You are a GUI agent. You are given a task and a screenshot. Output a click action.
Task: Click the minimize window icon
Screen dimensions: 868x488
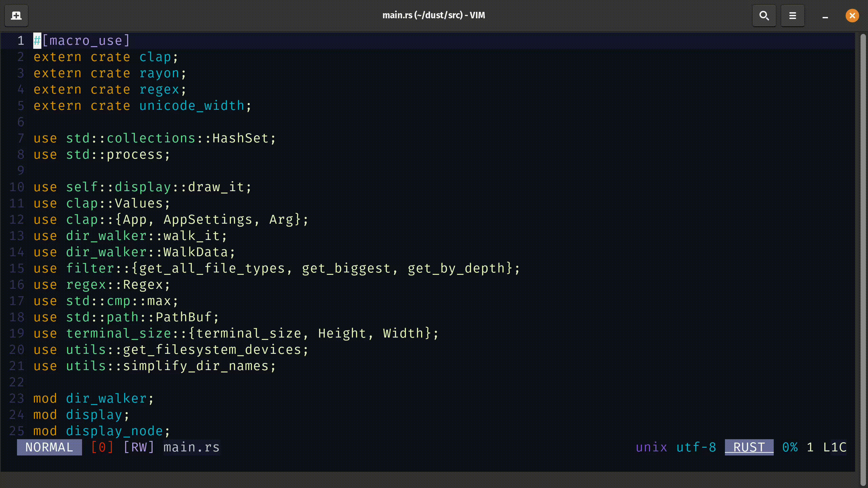pyautogui.click(x=825, y=16)
